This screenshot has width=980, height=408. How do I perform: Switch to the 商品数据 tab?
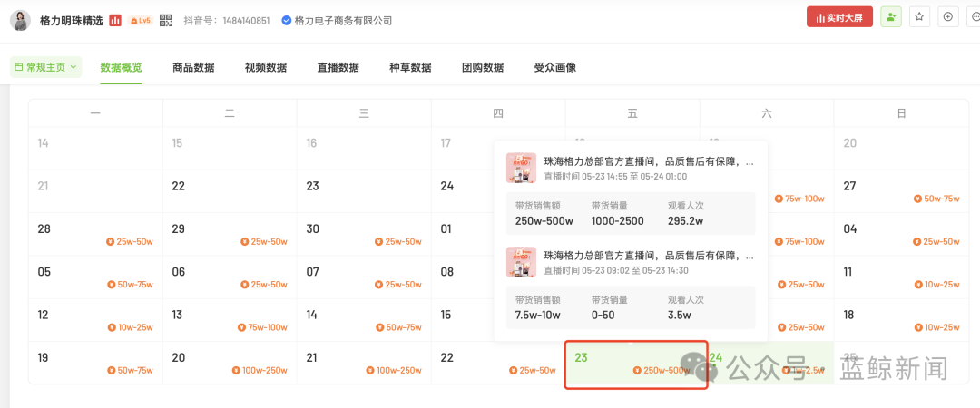(194, 67)
